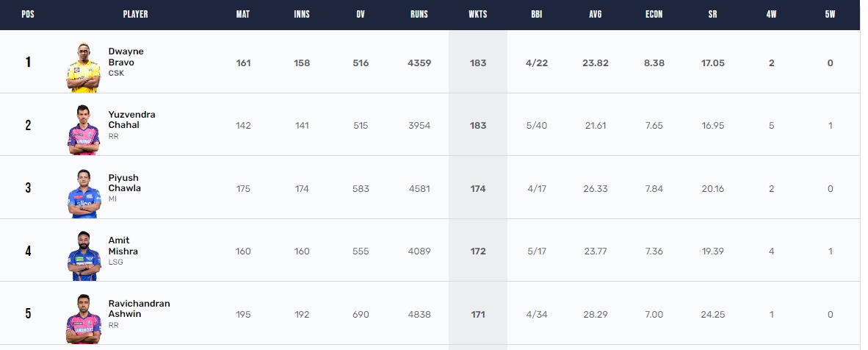Open Amit Mishra player profile link
The image size is (868, 350).
coord(123,246)
